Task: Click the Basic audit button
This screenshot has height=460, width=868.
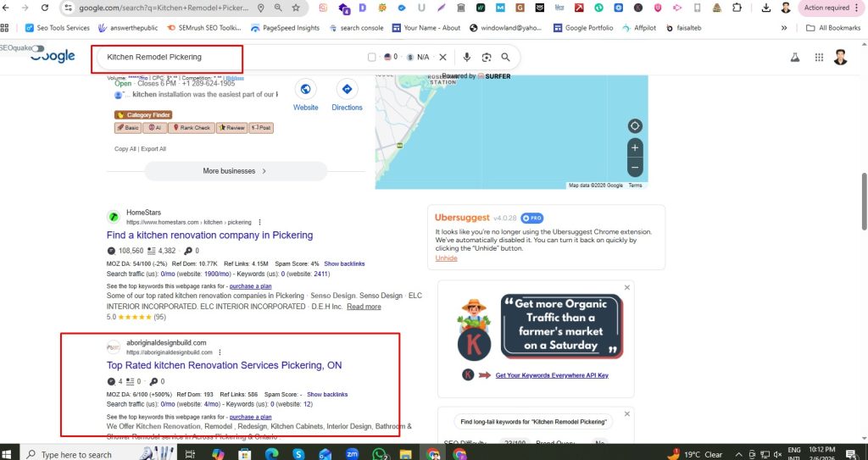Action: (x=128, y=128)
